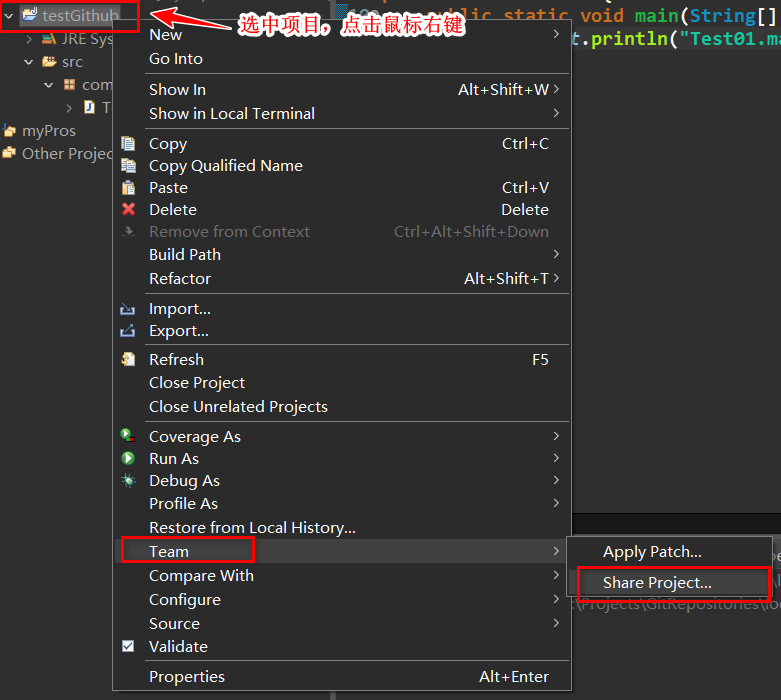Click the testGithub project folder icon
Screen dimensions: 781x700
click(30, 14)
